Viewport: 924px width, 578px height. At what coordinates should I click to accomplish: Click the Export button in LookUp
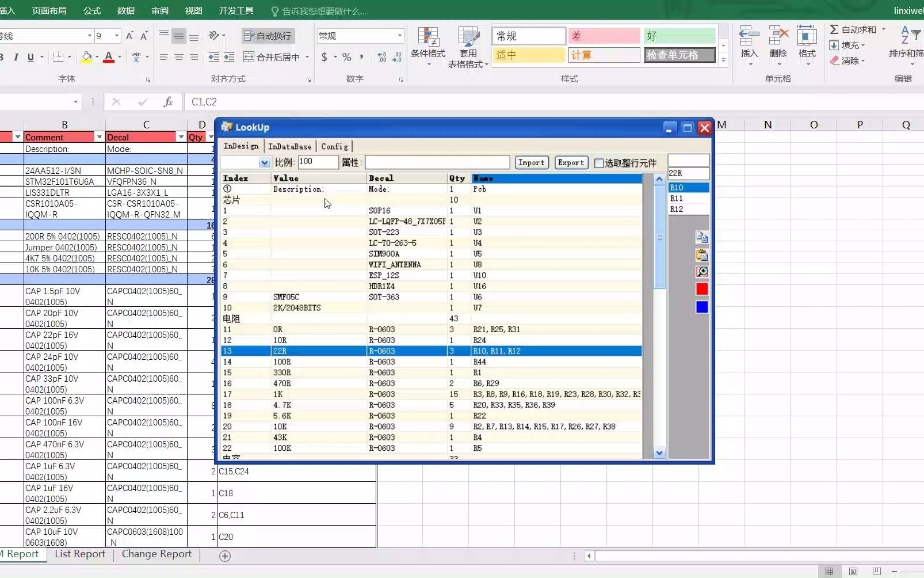[x=571, y=163]
